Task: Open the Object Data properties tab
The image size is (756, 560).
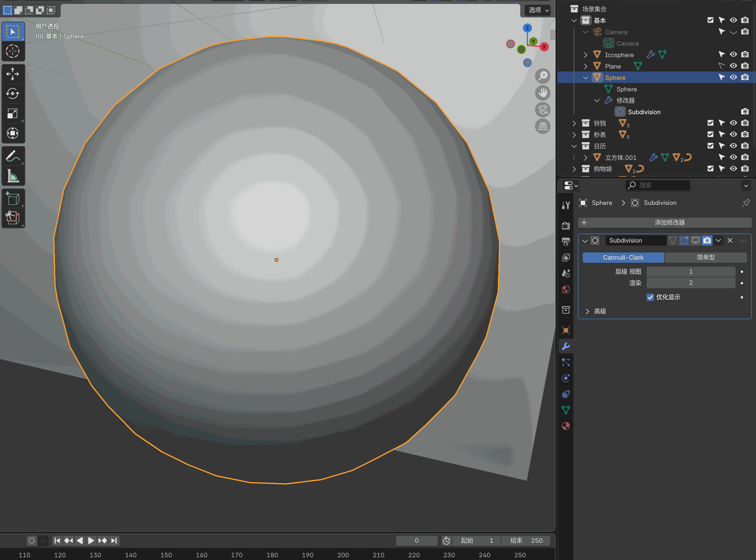Action: click(x=566, y=410)
